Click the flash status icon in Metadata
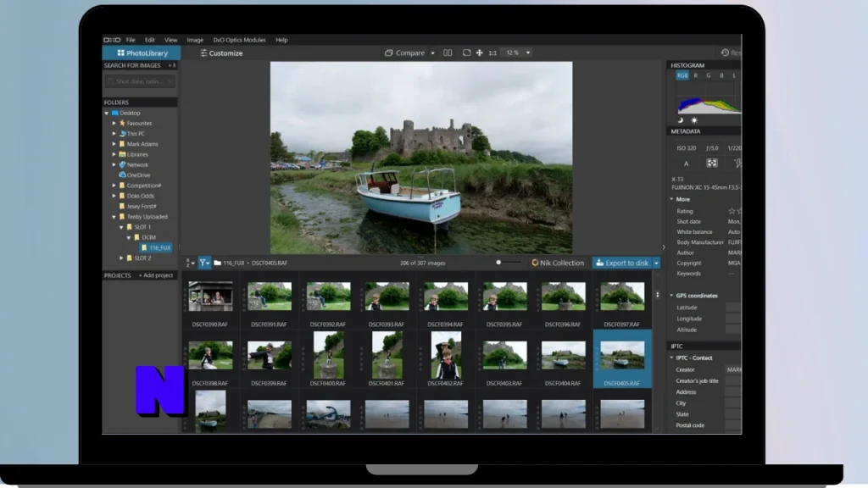The width and height of the screenshot is (868, 488). click(x=737, y=164)
